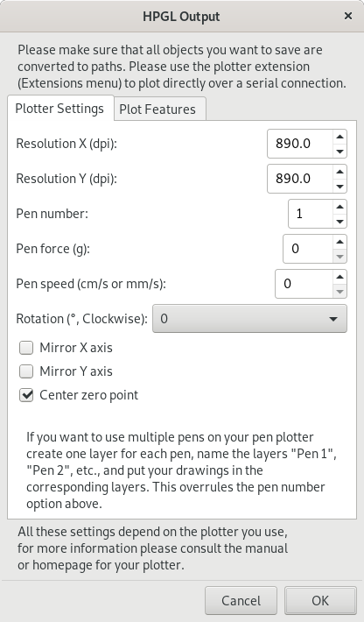Uncheck Center zero point option
Image resolution: width=364 pixels, height=622 pixels.
click(26, 395)
